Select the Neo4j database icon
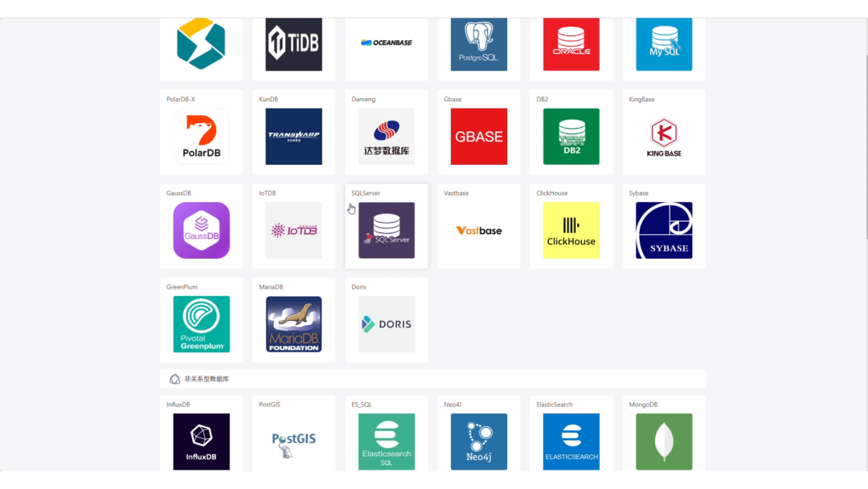 pos(479,442)
